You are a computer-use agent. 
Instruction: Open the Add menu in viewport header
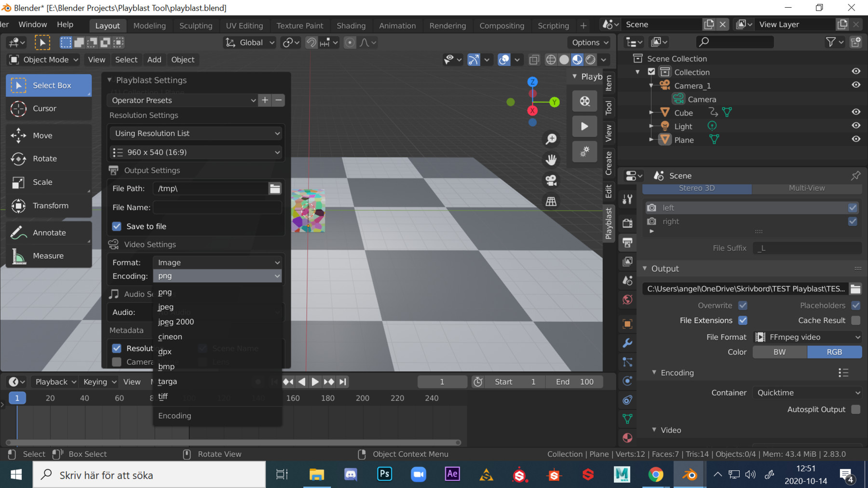coord(154,60)
